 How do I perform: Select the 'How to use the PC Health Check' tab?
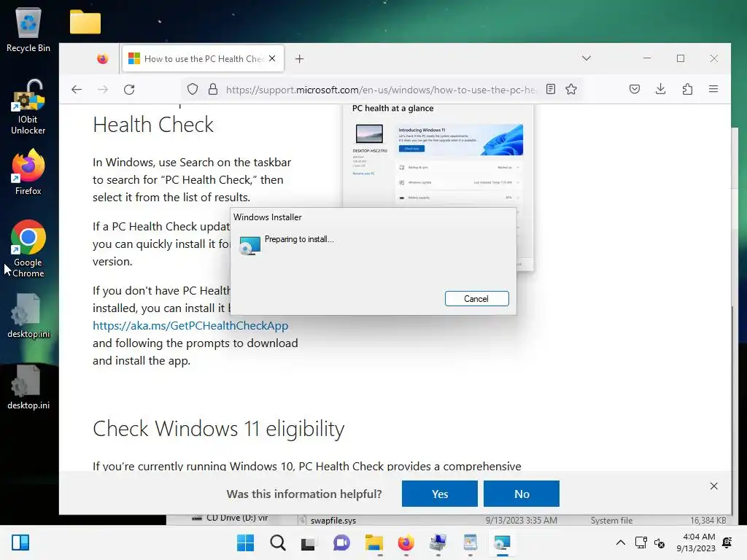204,58
